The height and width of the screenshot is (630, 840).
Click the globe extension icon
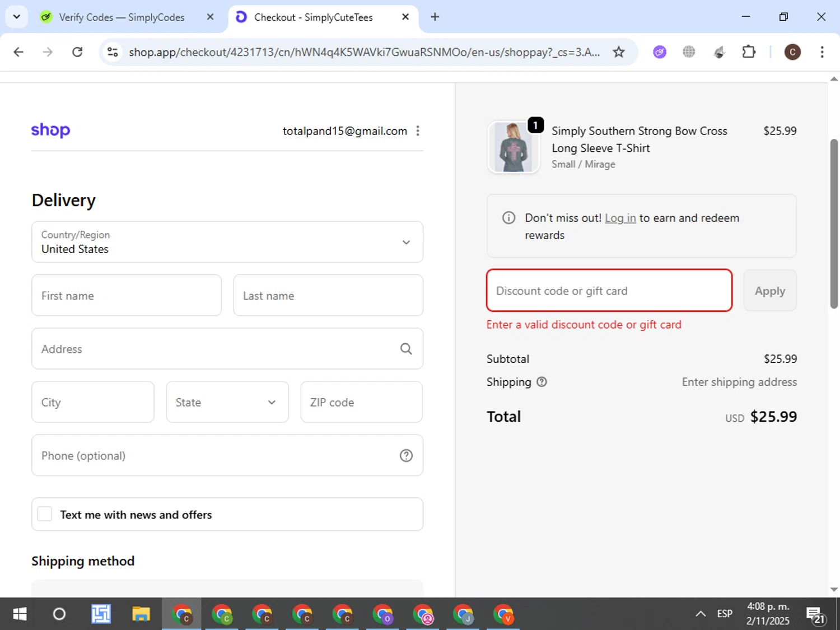click(x=689, y=52)
